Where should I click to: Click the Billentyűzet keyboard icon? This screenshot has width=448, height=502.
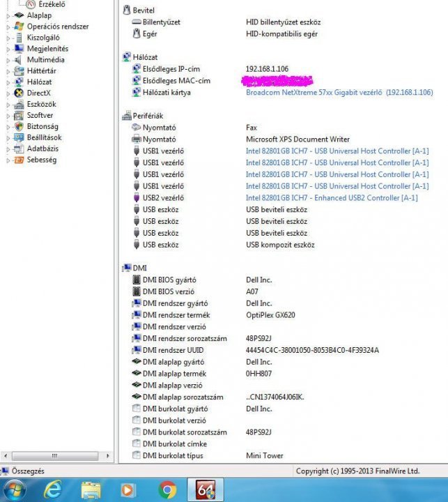pos(137,22)
